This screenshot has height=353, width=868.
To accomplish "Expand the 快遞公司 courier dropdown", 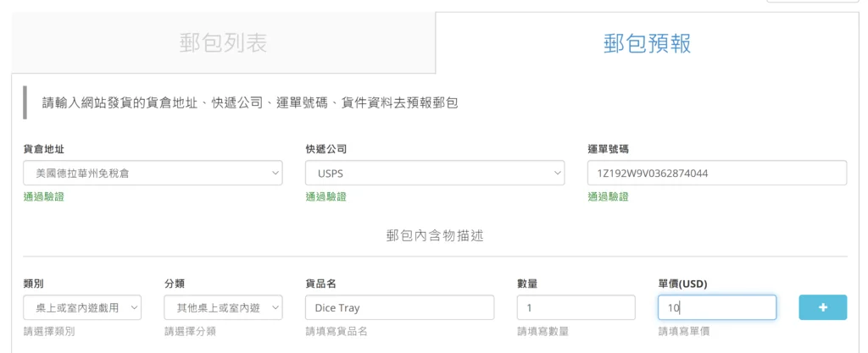I will pos(435,173).
